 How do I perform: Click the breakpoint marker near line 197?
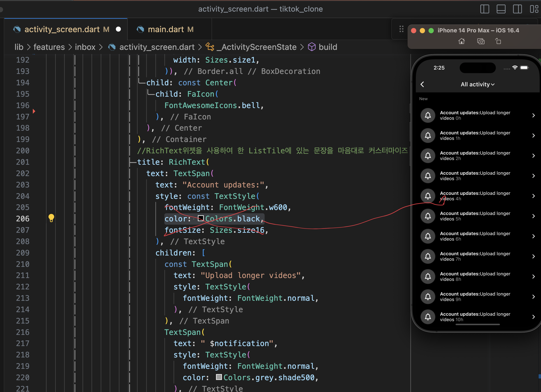pyautogui.click(x=34, y=111)
